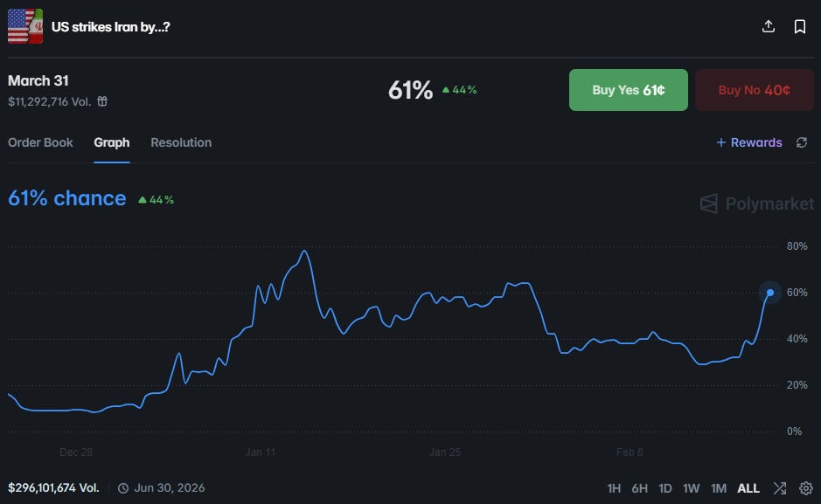Select the 6H time range
This screenshot has height=504, width=821.
tap(639, 488)
